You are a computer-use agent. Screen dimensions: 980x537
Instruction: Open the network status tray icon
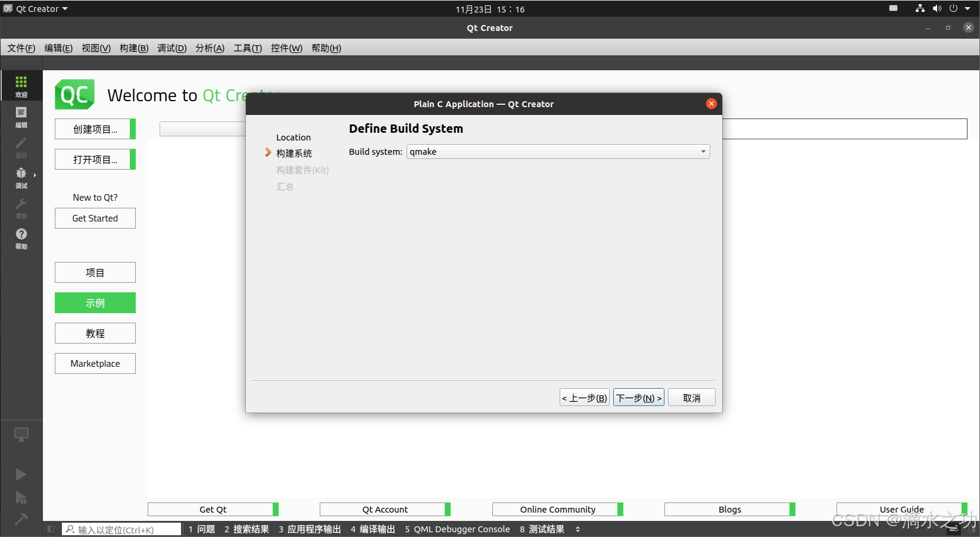(x=920, y=8)
